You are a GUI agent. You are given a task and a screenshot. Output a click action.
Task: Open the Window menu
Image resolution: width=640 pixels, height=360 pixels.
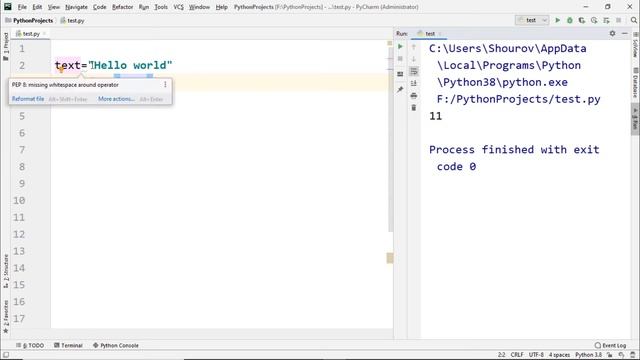199,7
